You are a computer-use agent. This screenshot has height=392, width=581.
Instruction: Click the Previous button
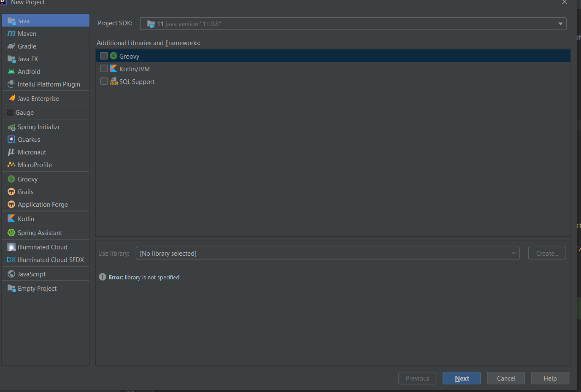coord(417,378)
